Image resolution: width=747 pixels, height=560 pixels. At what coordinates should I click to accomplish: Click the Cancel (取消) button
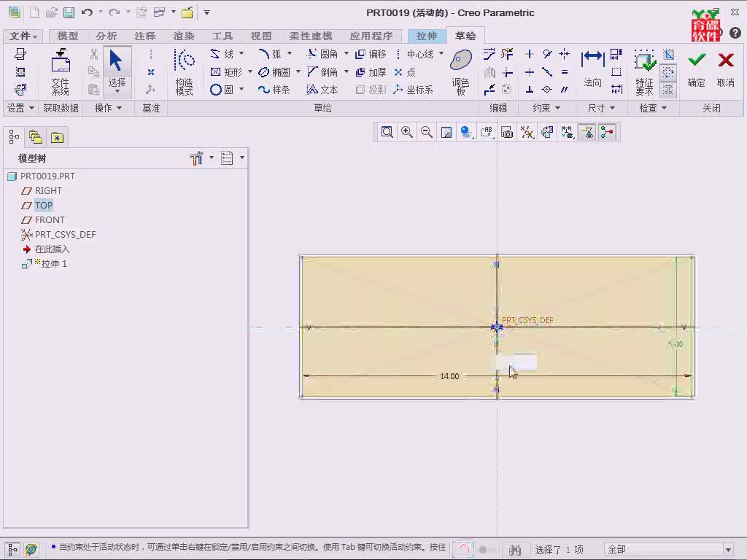(726, 70)
